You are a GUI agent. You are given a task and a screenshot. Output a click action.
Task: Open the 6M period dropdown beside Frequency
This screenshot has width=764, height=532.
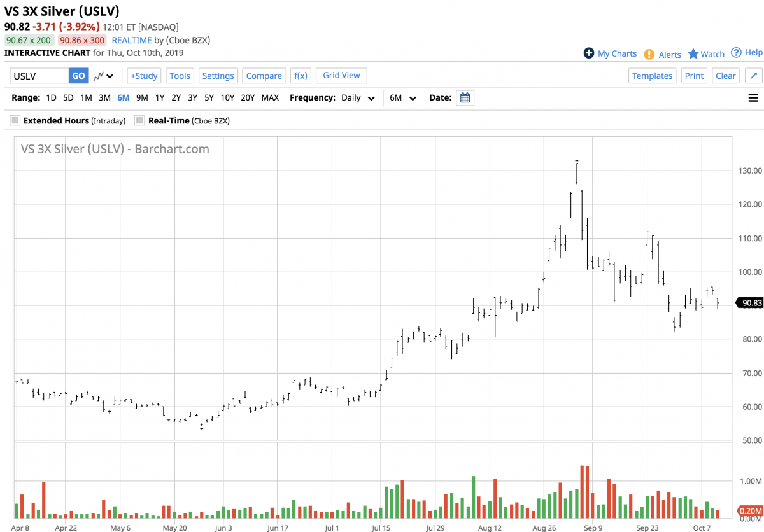(x=403, y=98)
